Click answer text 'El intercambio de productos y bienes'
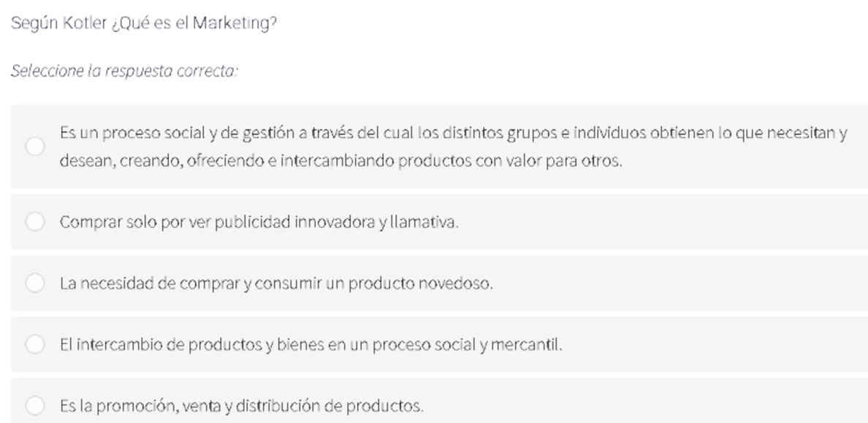 click(311, 345)
